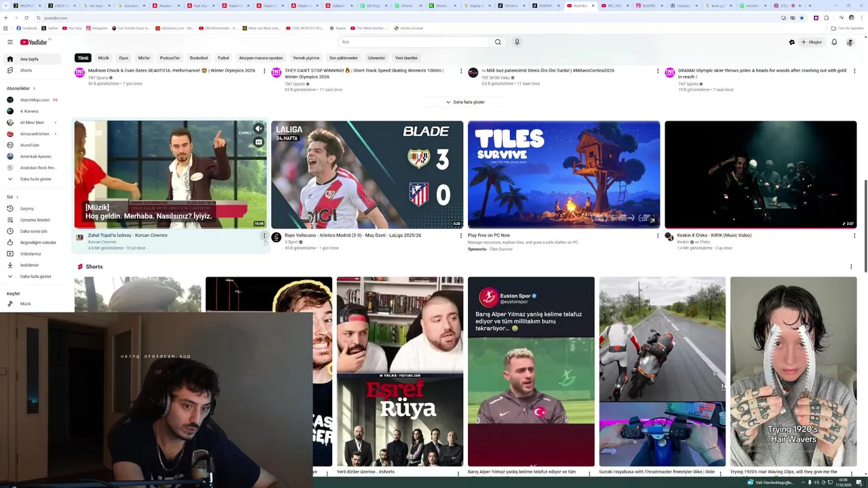Screen dimensions: 868x488
Task: Open options for Zuhal Topal'la İzdivaç video
Action: click(264, 236)
